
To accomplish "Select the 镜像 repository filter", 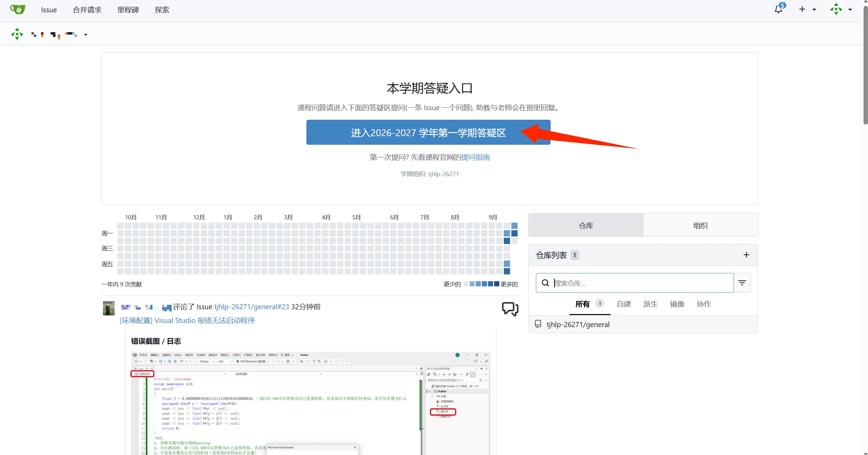I will coord(677,304).
